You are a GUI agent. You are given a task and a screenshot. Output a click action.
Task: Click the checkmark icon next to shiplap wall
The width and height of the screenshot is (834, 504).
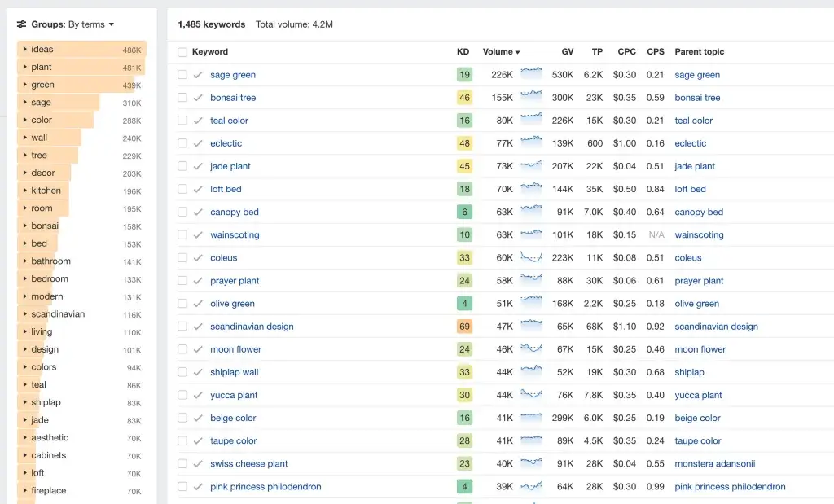click(x=198, y=372)
